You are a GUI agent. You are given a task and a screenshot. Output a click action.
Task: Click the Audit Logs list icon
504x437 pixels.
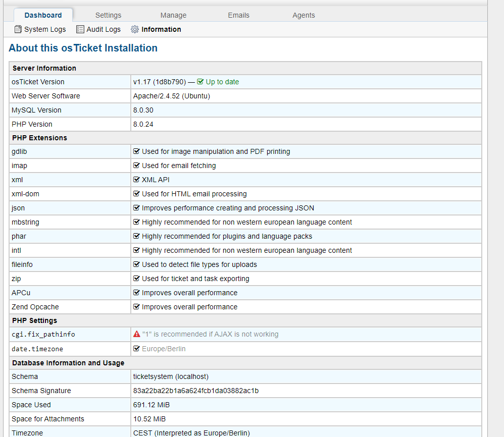tap(80, 29)
